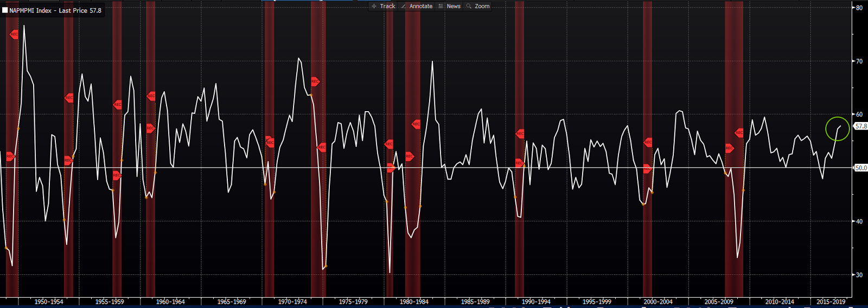Click the 70 value on price axis
This screenshot has width=868, height=308.
859,61
